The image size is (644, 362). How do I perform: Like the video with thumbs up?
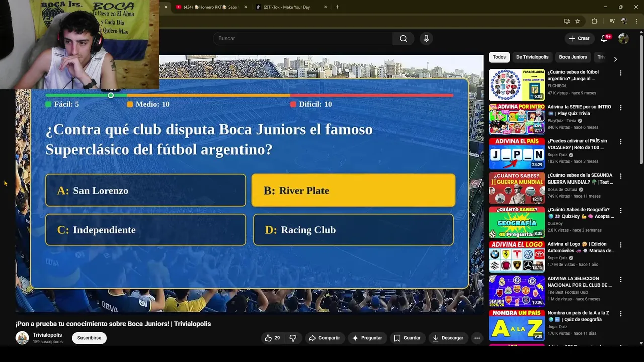pos(272,338)
